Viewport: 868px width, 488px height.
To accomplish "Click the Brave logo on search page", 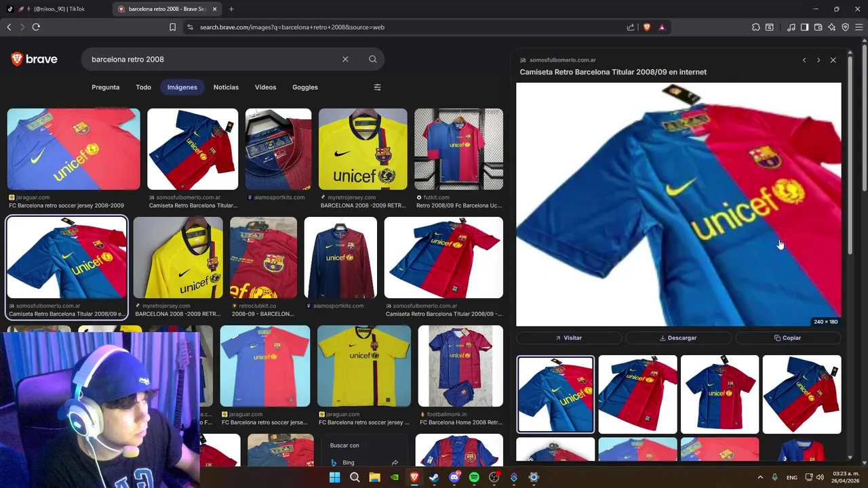I will (x=34, y=60).
